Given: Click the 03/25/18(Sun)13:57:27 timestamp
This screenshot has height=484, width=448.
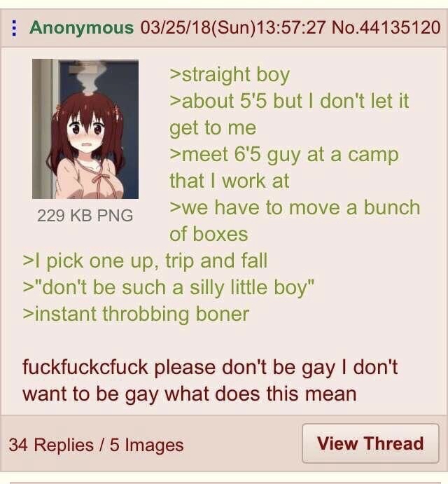Looking at the screenshot, I should click(233, 27).
